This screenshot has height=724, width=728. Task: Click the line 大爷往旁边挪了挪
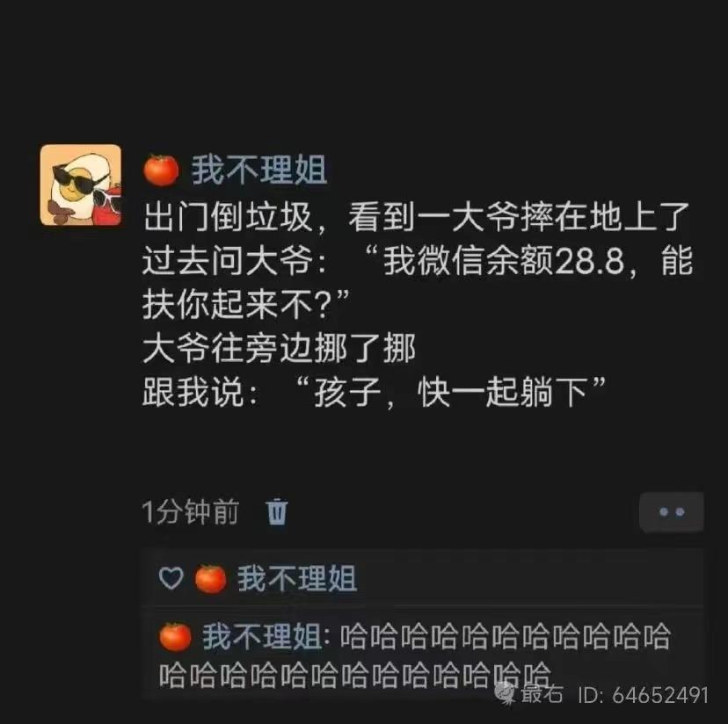279,349
